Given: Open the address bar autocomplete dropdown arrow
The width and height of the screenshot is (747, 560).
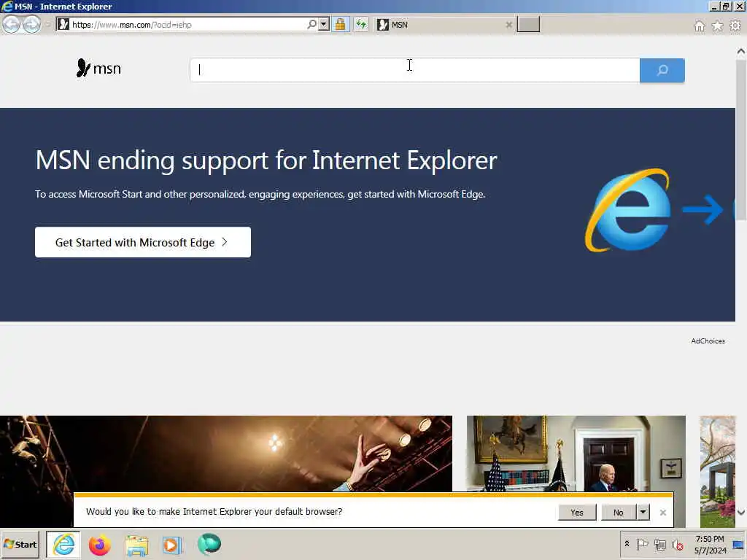Looking at the screenshot, I should tap(324, 24).
